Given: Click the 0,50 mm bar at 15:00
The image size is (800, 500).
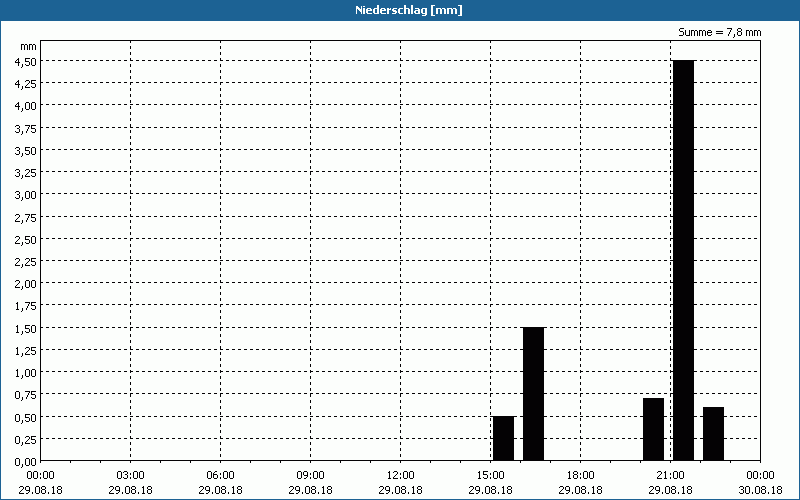Looking at the screenshot, I should tap(504, 438).
